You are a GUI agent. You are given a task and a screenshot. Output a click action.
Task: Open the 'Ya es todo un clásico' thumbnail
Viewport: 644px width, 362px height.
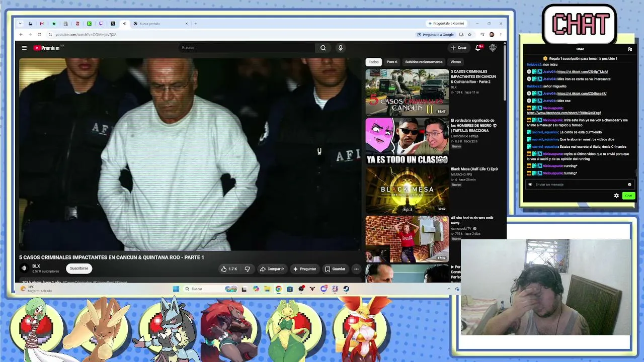click(407, 141)
